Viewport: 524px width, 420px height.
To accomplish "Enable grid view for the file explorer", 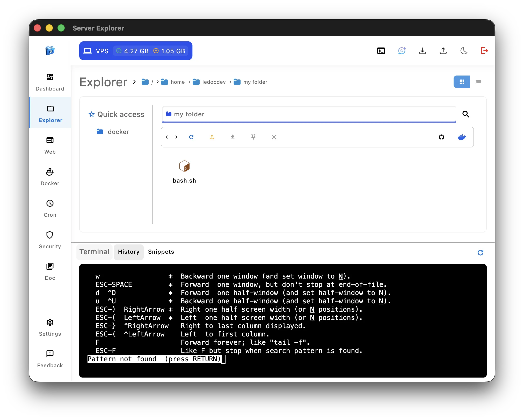I will [462, 82].
